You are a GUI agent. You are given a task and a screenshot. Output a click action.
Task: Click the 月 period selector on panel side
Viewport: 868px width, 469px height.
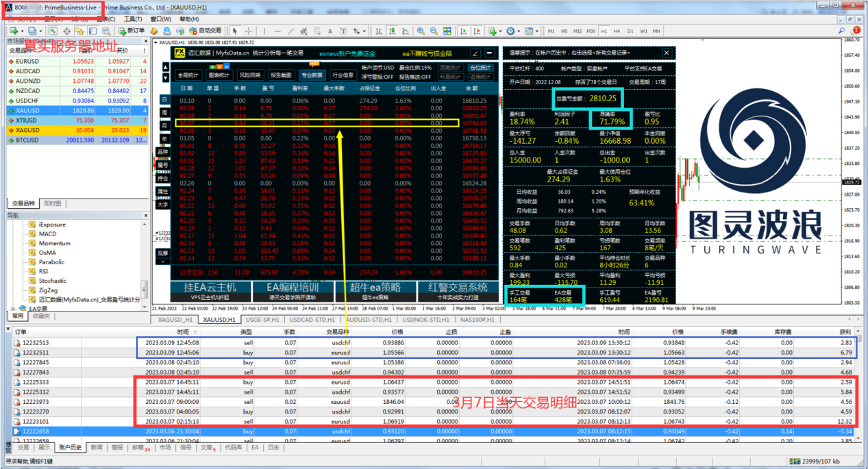click(164, 125)
